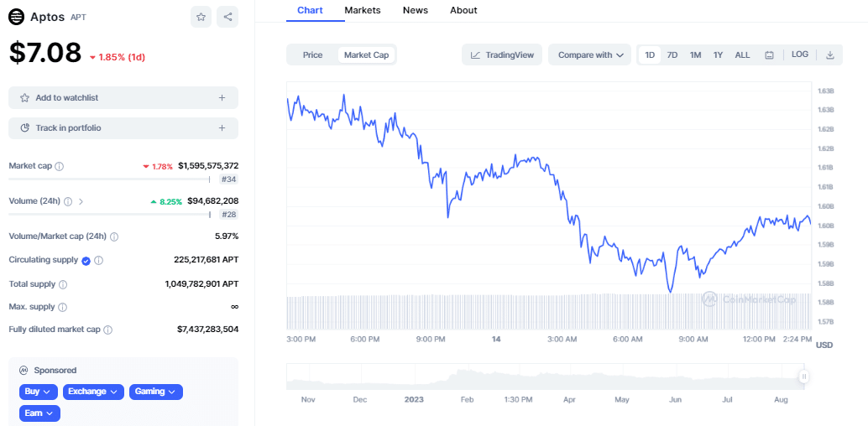868x426 pixels.
Task: Open the Total supply info icon
Action: [x=63, y=284]
